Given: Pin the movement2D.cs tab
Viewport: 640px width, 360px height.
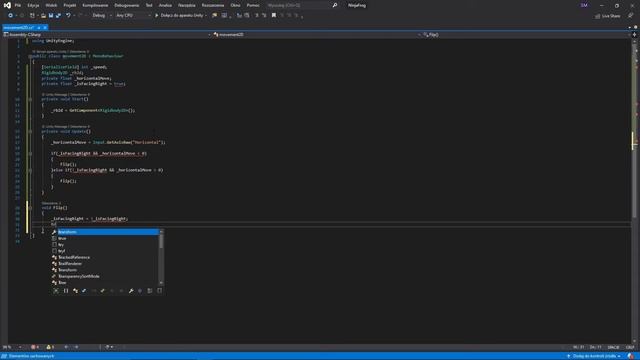Looking at the screenshot, I should [x=39, y=27].
